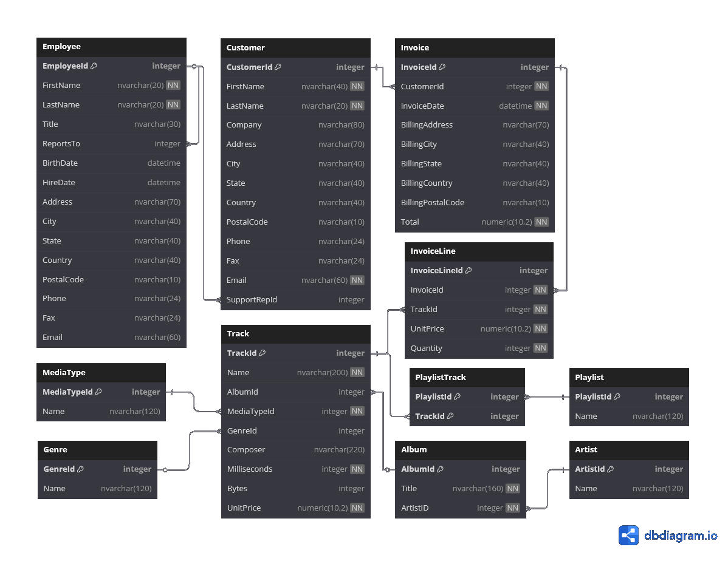This screenshot has height=561, width=728.
Task: Select the Employee table header
Action: click(x=111, y=47)
